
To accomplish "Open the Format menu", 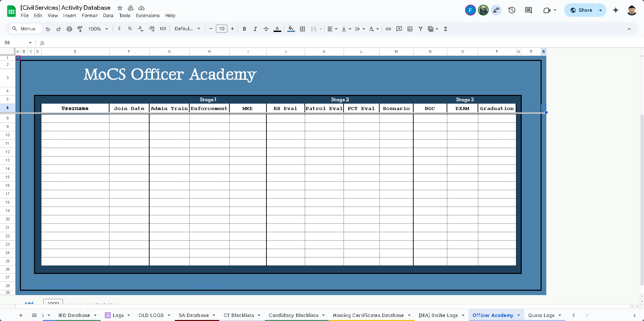I will pos(90,15).
